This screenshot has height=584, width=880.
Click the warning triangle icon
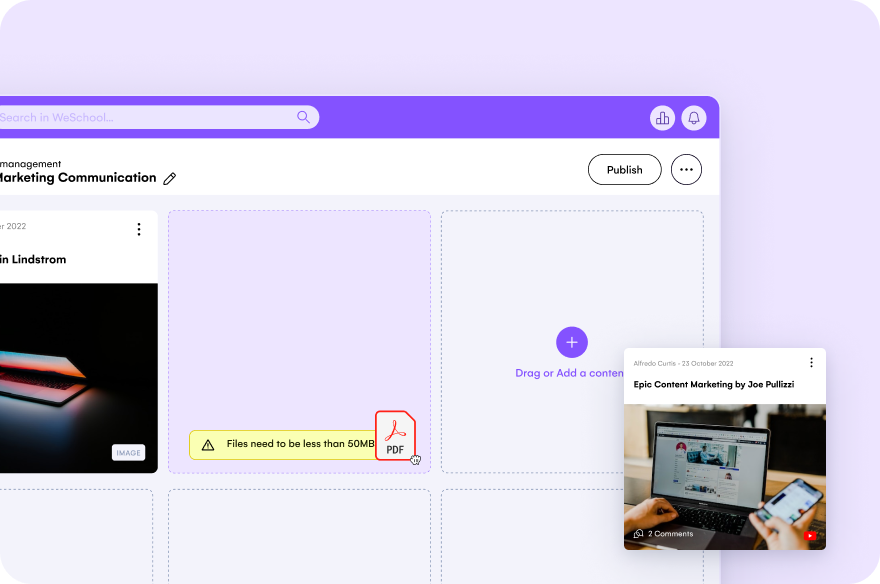[x=208, y=445]
